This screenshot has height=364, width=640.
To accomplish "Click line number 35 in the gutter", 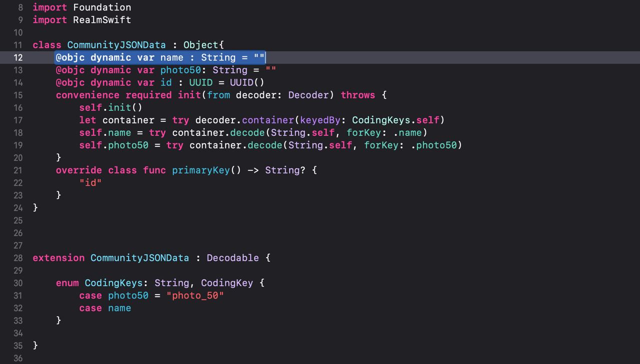I will pyautogui.click(x=18, y=346).
